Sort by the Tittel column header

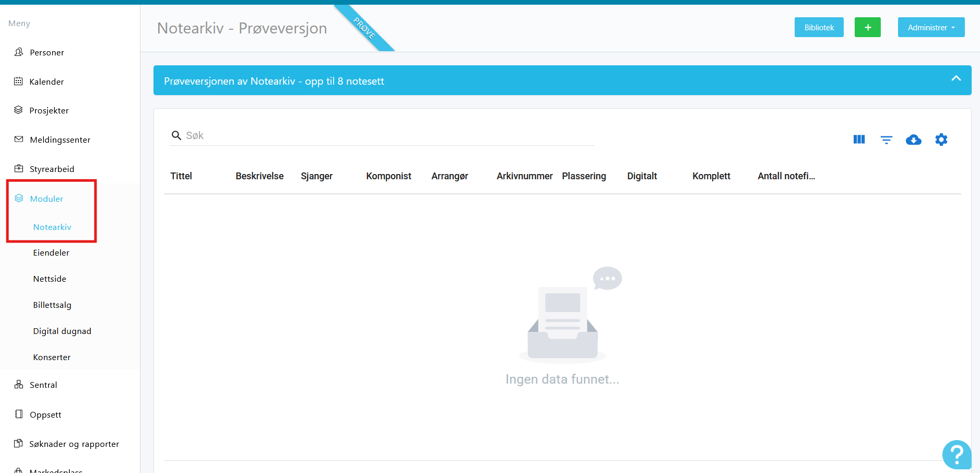point(181,176)
